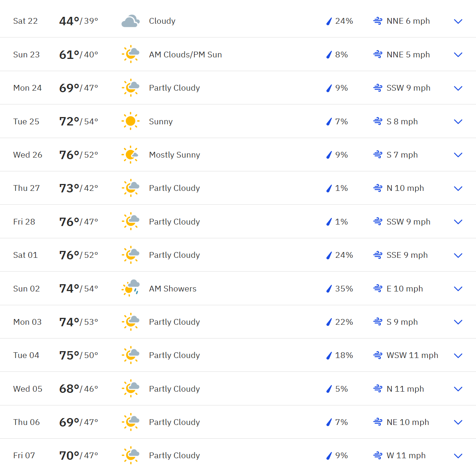Open details chevron for Sun 02
This screenshot has height=472, width=476.
pos(458,289)
